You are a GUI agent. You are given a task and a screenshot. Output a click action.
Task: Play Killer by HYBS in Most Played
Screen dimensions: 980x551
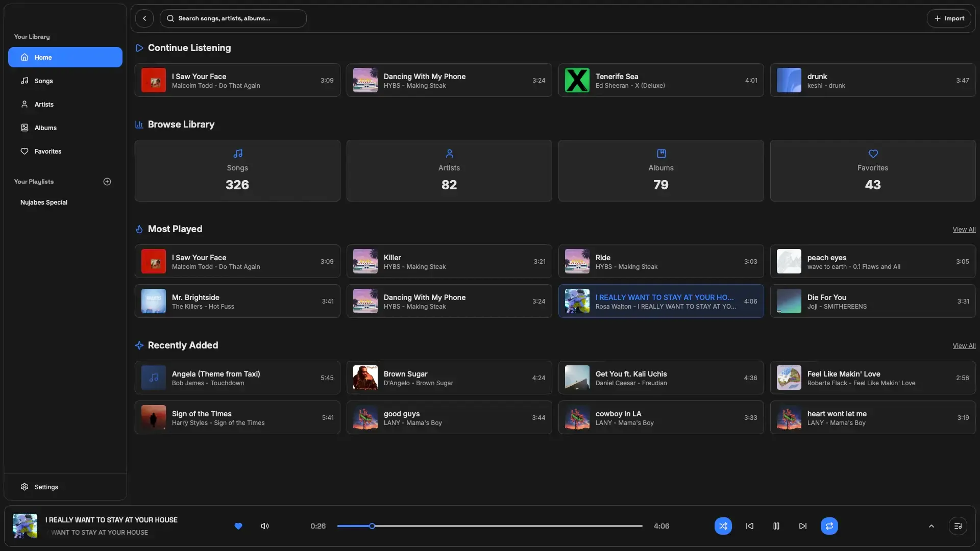coord(449,261)
